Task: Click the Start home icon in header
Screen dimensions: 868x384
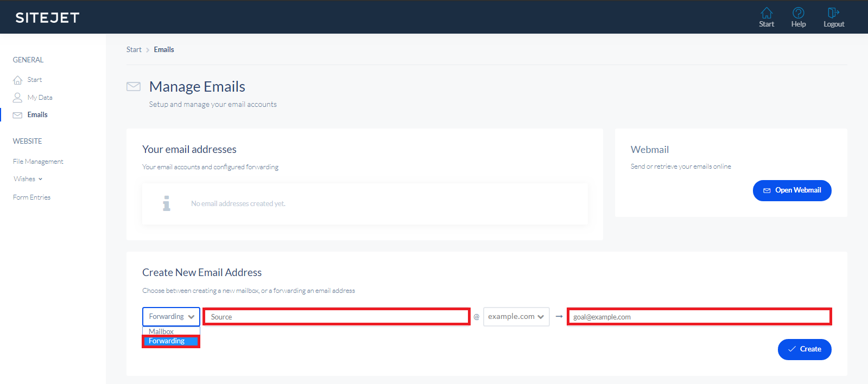Action: pos(766,13)
